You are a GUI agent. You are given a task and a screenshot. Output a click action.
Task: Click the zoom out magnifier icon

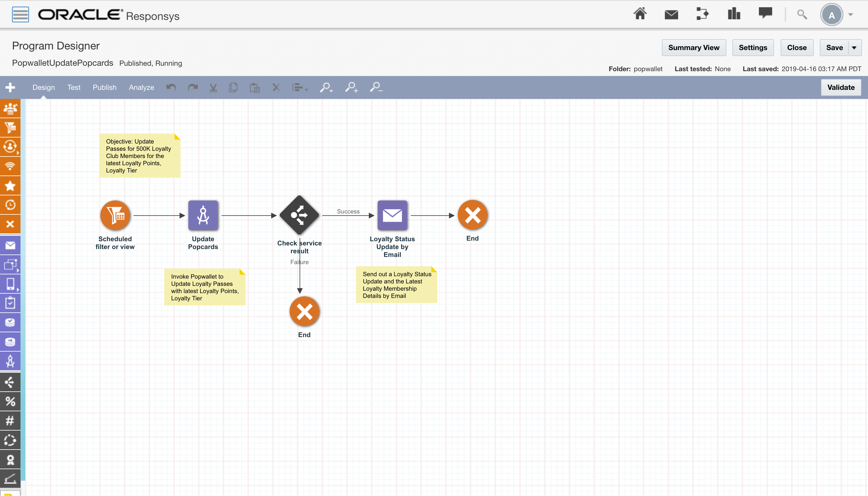376,87
